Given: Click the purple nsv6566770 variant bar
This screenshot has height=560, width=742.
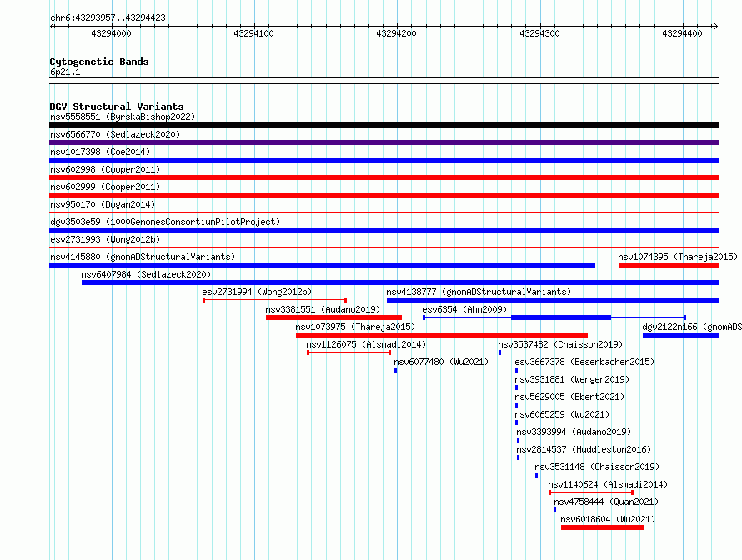Looking at the screenshot, I should point(384,142).
